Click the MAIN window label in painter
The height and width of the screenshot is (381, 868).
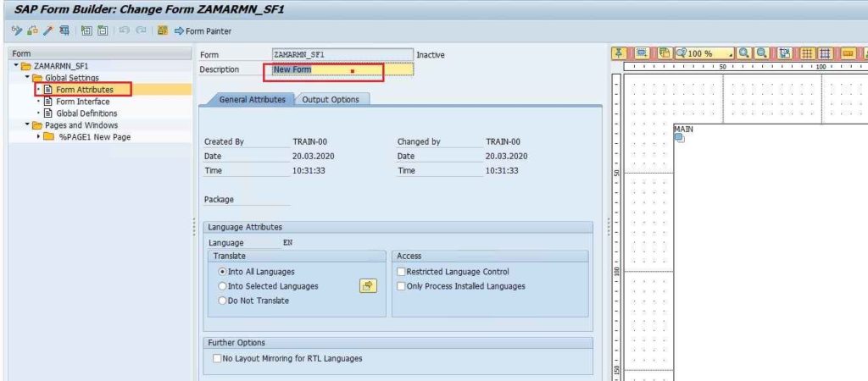683,129
